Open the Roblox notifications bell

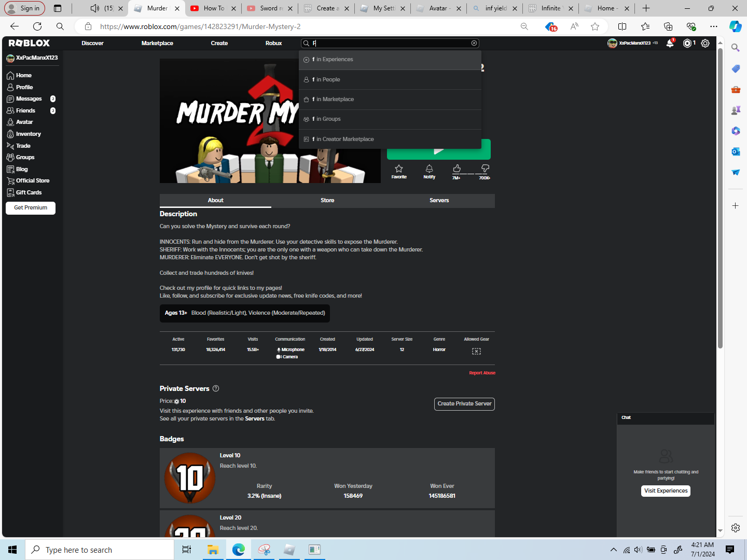coord(670,44)
